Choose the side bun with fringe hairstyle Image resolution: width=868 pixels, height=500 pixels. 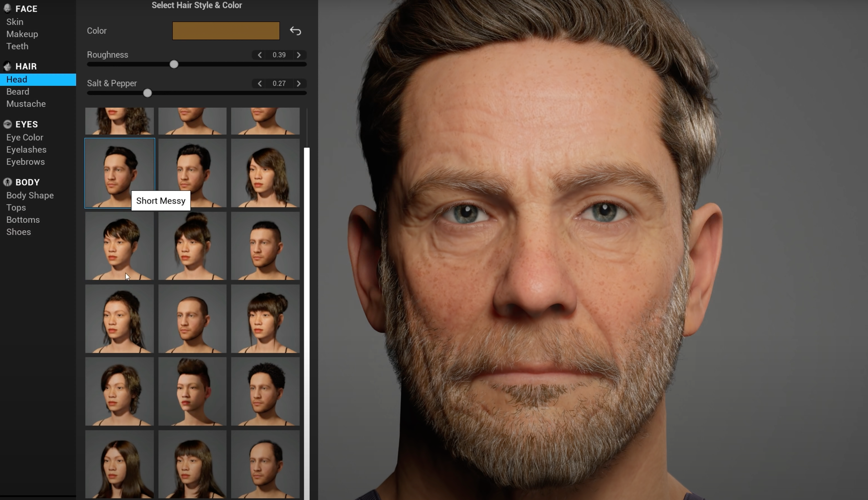(x=265, y=319)
